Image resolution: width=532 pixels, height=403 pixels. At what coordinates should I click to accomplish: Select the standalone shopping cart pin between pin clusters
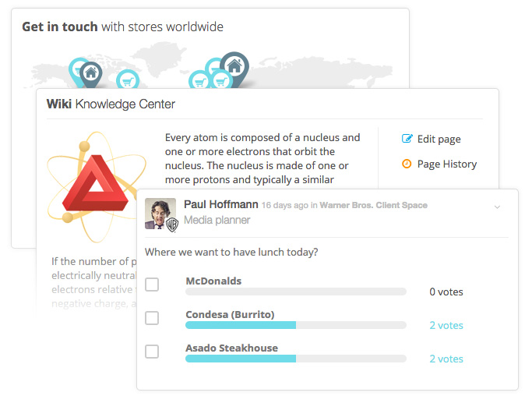(x=128, y=80)
